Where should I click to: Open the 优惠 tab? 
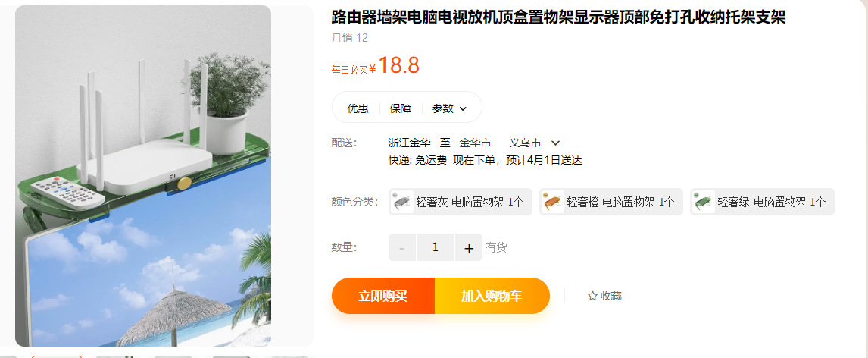coord(358,108)
